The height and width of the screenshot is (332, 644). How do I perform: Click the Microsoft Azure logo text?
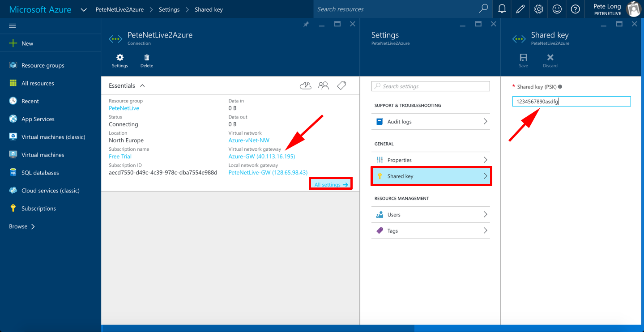40,9
